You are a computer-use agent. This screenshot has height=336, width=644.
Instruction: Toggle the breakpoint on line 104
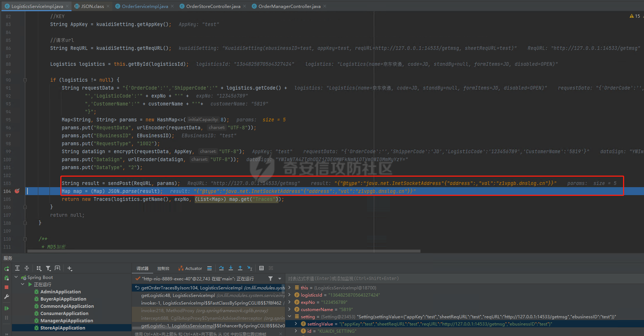17,191
